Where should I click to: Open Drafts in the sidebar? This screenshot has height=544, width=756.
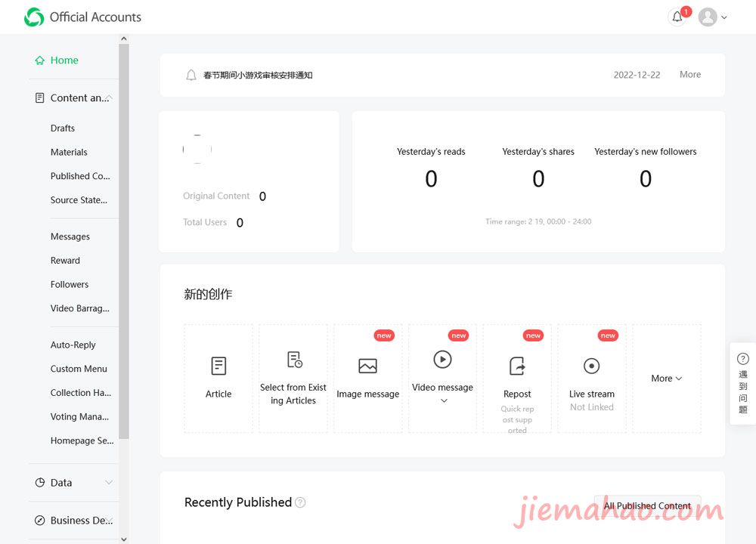tap(63, 128)
